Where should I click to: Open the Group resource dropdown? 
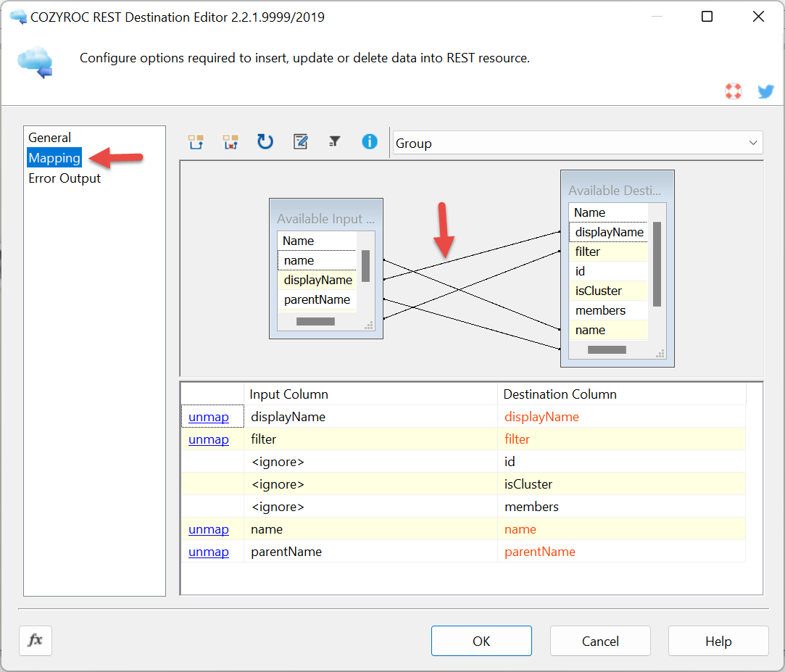(x=578, y=144)
